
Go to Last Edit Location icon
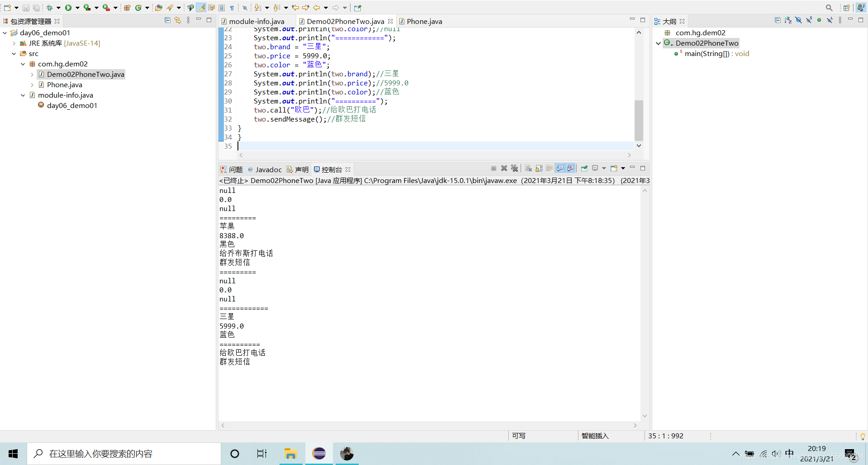coord(295,8)
